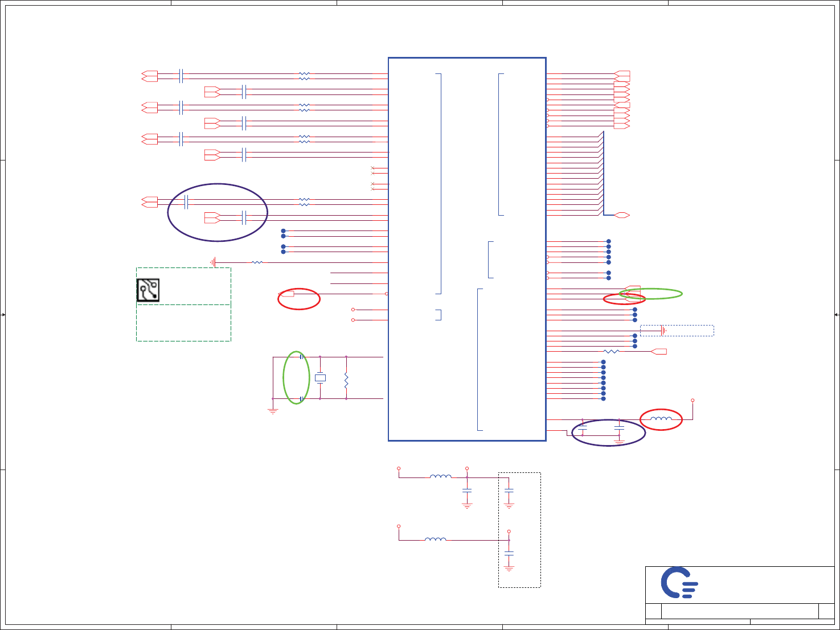Image resolution: width=840 pixels, height=630 pixels.
Task: Select the crystal oscillator symbol
Action: coord(320,377)
